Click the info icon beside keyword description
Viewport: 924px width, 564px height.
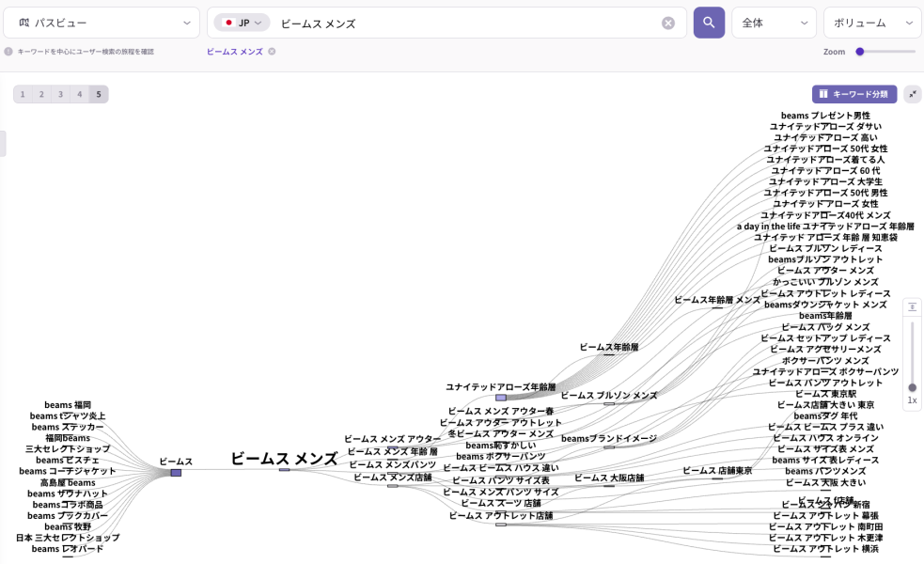[x=8, y=52]
